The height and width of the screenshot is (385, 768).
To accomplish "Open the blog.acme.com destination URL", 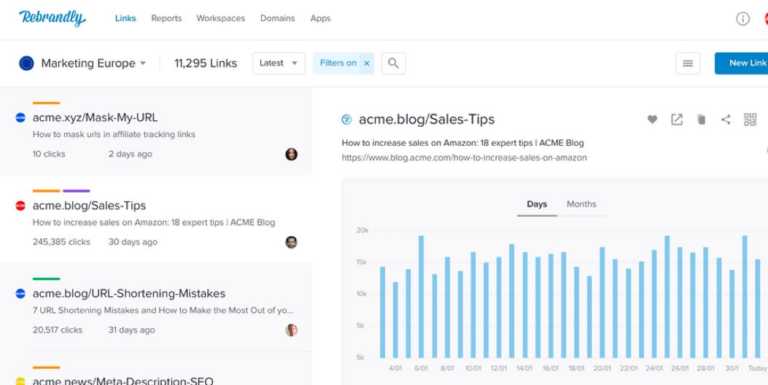I will (x=464, y=158).
